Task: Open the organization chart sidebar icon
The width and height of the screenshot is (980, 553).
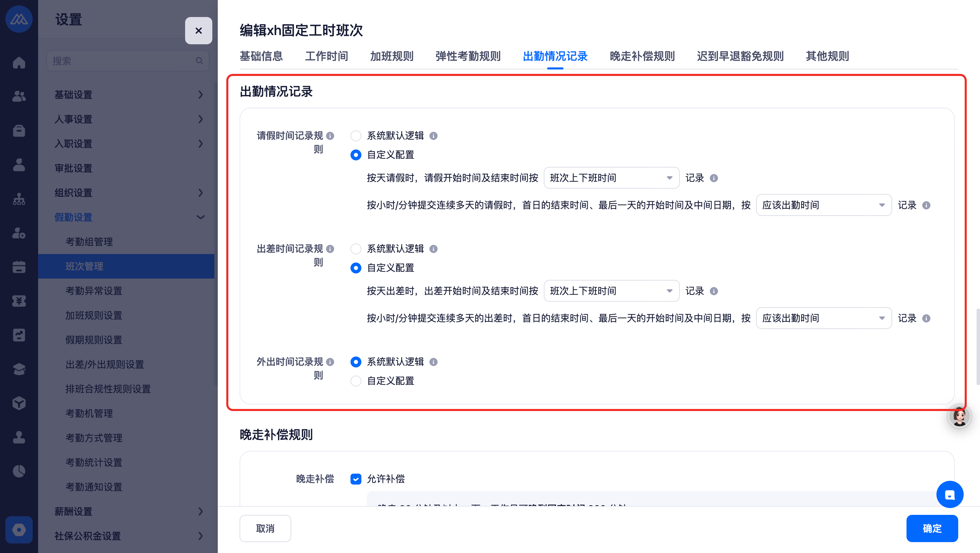Action: [x=19, y=199]
